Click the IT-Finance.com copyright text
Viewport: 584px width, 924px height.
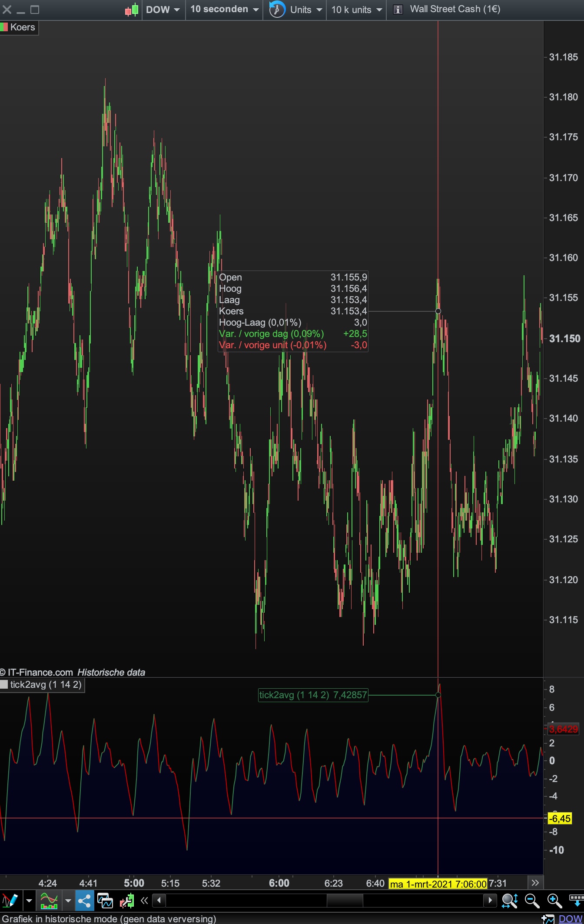point(36,672)
